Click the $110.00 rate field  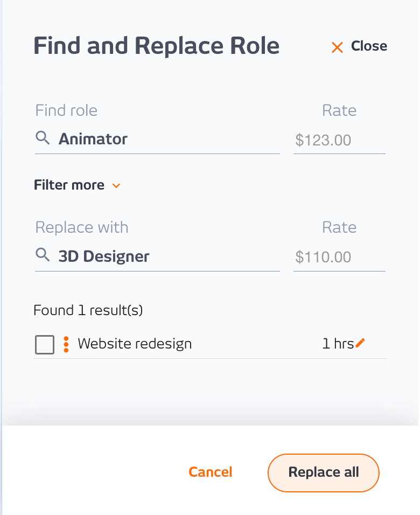click(x=339, y=257)
